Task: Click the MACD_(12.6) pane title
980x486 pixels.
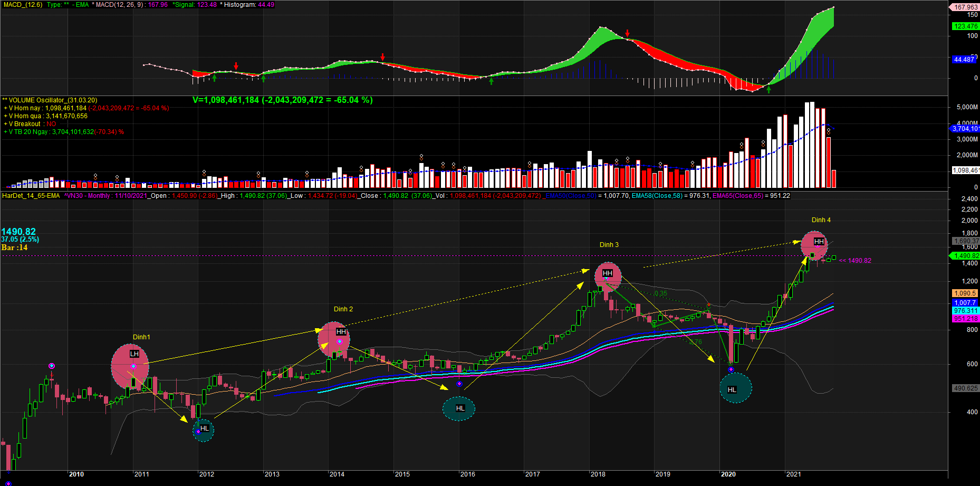Action: 22,5
